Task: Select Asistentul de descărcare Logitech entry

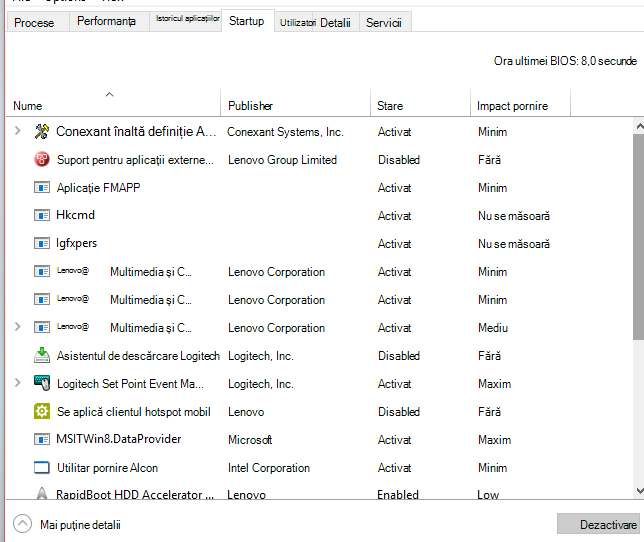Action: [138, 356]
